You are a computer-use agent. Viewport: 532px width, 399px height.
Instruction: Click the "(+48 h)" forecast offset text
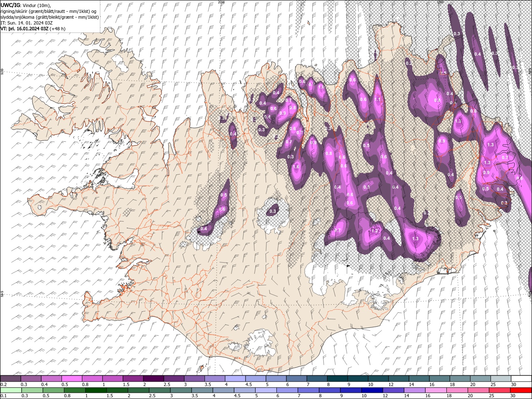(x=57, y=29)
